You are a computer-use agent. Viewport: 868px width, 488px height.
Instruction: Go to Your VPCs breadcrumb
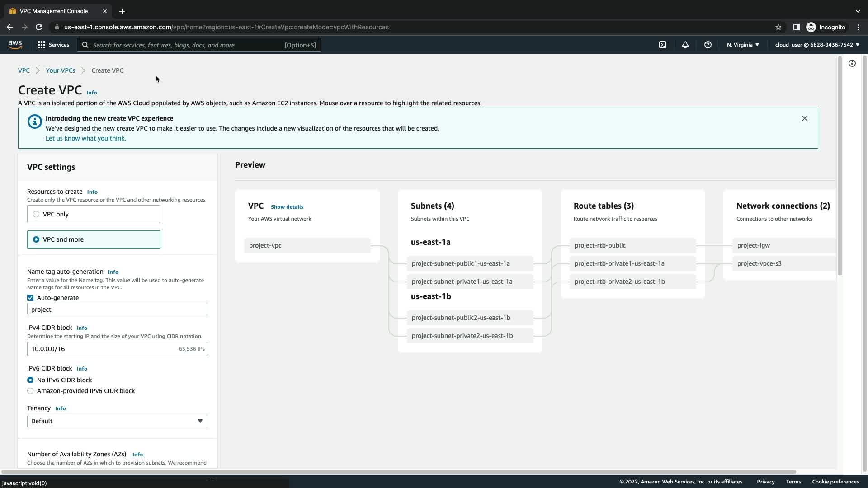point(60,70)
